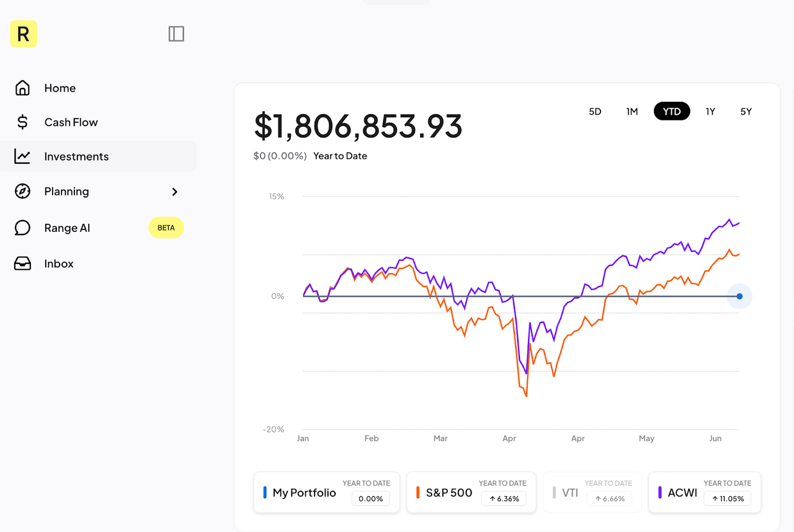This screenshot has height=532, width=794.
Task: Open the Inbox tray icon
Action: point(22,263)
